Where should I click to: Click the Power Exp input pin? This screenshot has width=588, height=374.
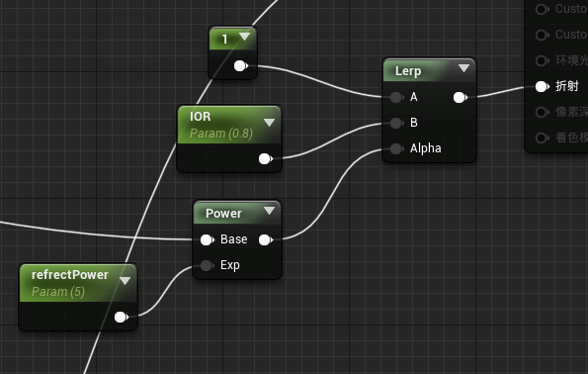207,265
